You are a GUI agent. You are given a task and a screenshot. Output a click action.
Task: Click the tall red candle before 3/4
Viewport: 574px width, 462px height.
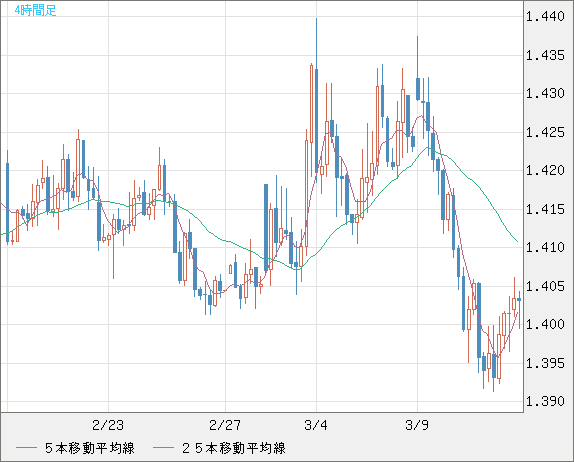312,104
